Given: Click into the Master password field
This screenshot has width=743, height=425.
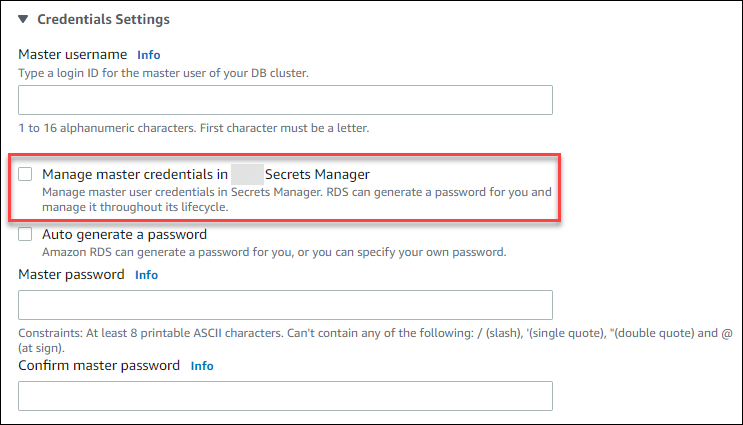Looking at the screenshot, I should click(285, 305).
